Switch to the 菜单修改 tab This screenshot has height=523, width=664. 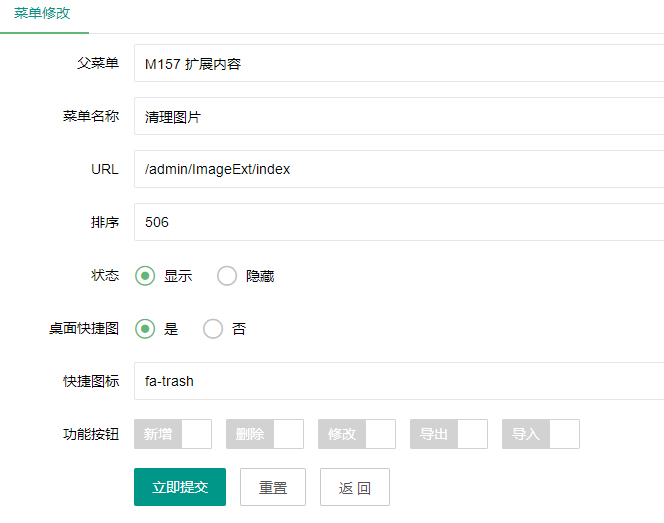tap(42, 14)
